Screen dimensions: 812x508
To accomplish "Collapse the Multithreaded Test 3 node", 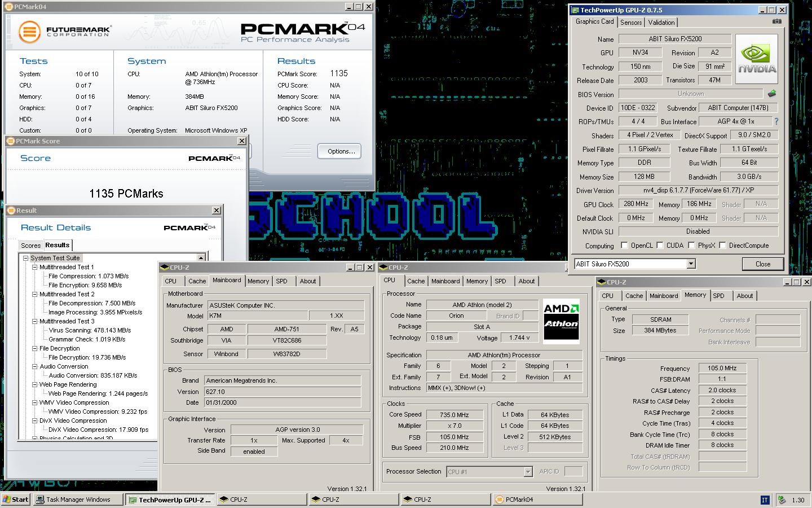I will pos(34,321).
